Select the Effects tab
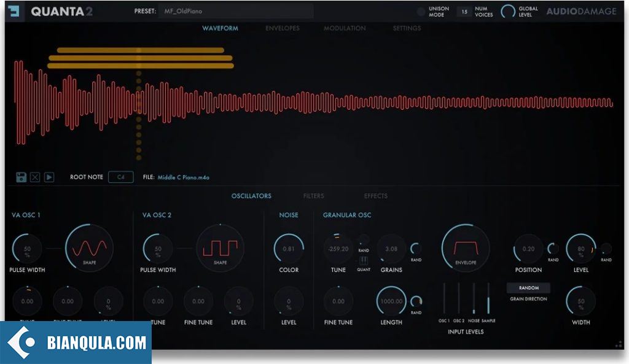Viewport: 629px width, 364px height. tap(375, 196)
